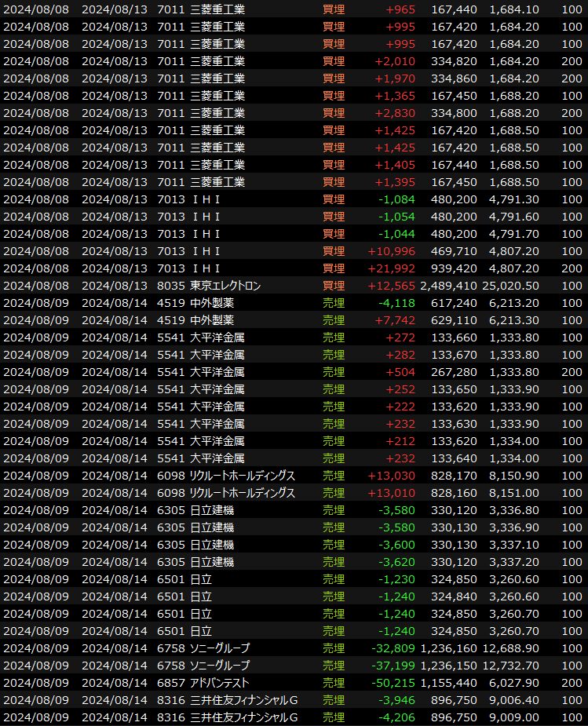Click the 9,006.40 price cell

point(514,700)
